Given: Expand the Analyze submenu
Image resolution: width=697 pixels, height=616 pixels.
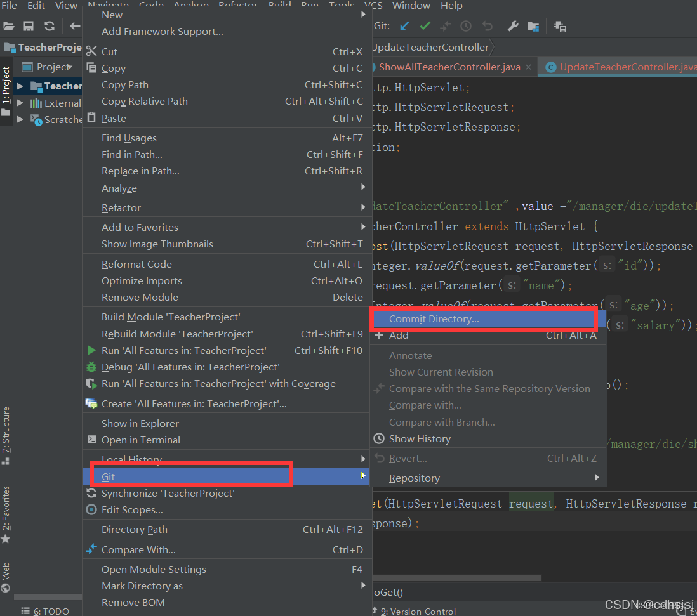Looking at the screenshot, I should (x=227, y=188).
